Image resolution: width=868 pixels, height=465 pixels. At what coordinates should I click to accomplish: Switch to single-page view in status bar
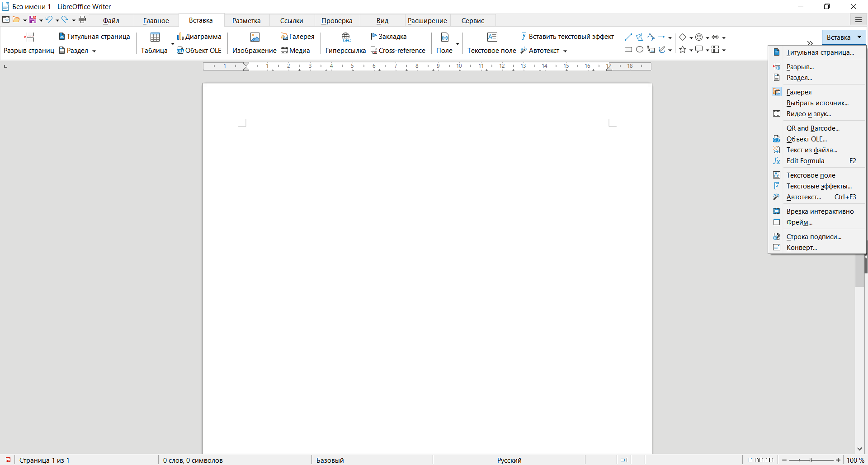pyautogui.click(x=750, y=460)
